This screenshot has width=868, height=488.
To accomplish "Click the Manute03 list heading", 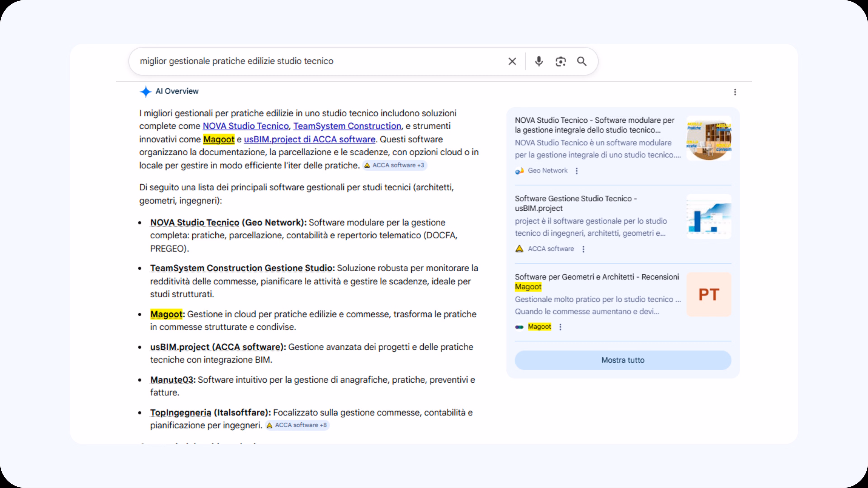I will tap(172, 380).
